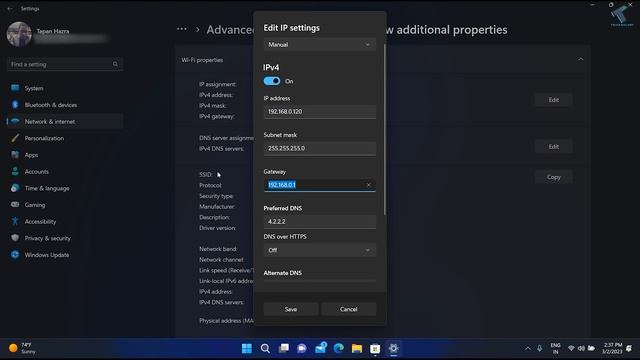
Task: Click the IP address field 192.168.0.120
Action: click(320, 111)
